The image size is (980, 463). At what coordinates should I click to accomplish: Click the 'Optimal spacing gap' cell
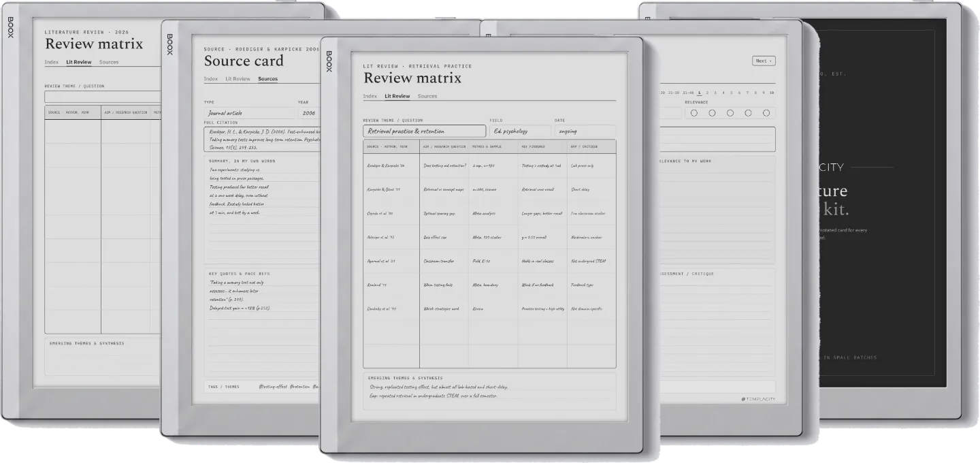point(444,213)
